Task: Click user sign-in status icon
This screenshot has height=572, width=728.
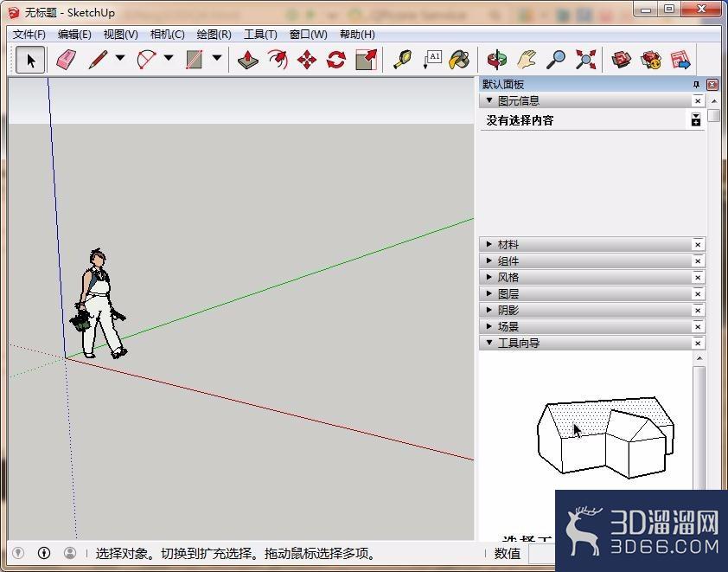Action: click(x=70, y=553)
